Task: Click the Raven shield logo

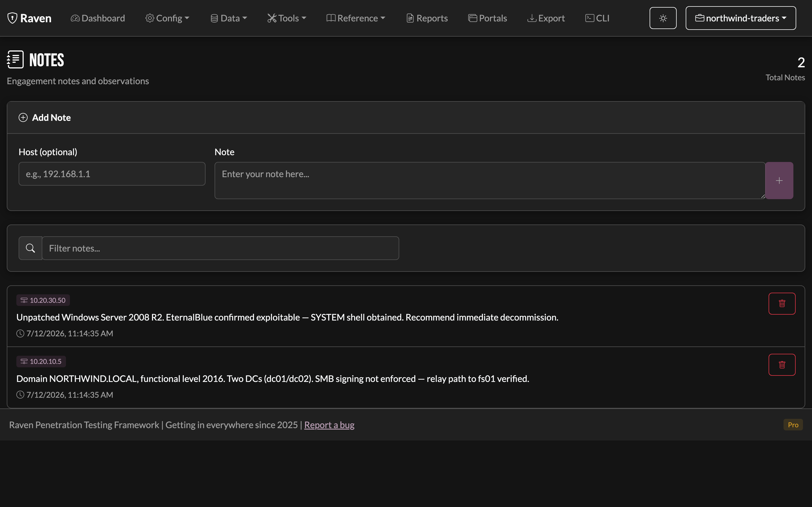Action: (12, 18)
